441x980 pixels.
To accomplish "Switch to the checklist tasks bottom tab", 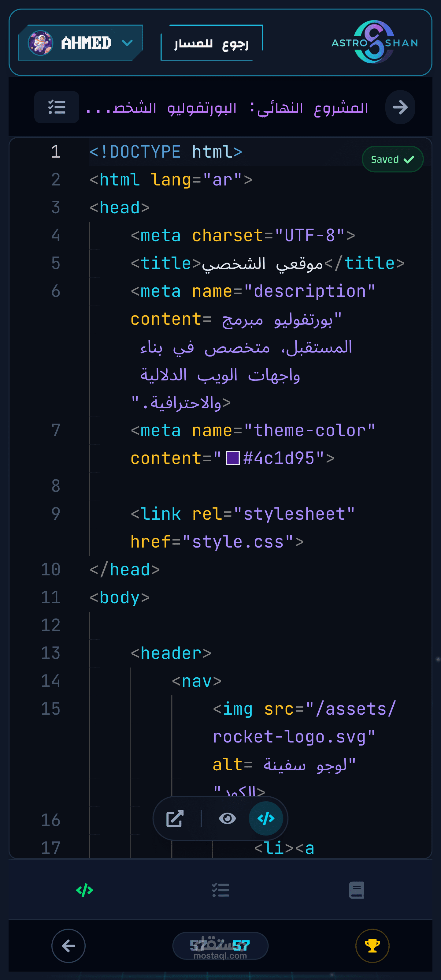I will tap(220, 890).
